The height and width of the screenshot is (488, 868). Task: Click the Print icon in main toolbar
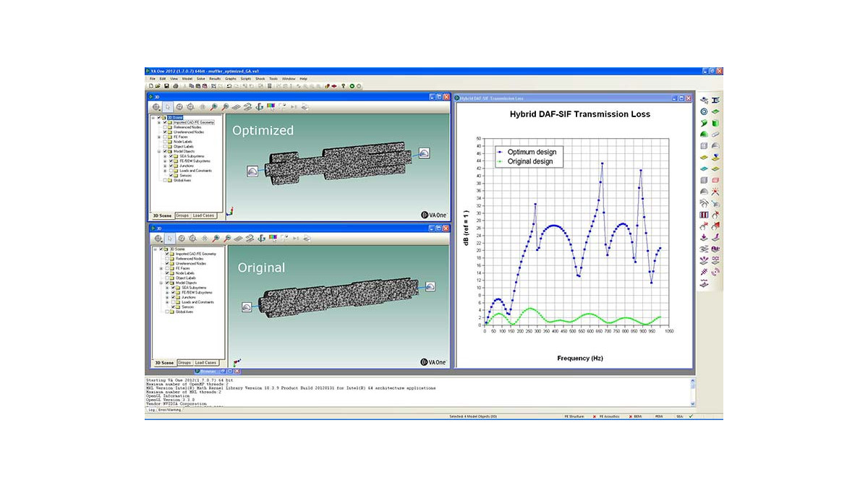click(175, 86)
